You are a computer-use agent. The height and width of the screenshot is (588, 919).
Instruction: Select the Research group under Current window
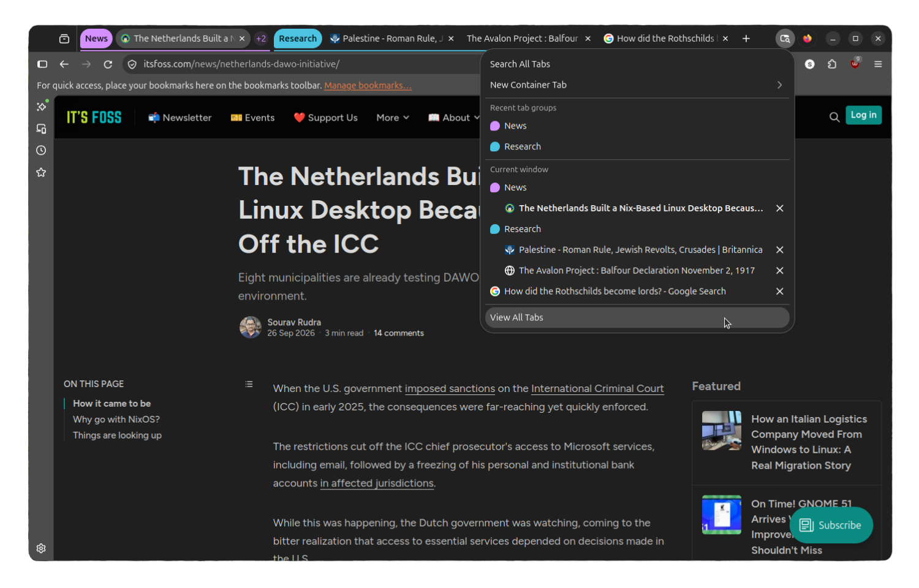tap(637, 230)
